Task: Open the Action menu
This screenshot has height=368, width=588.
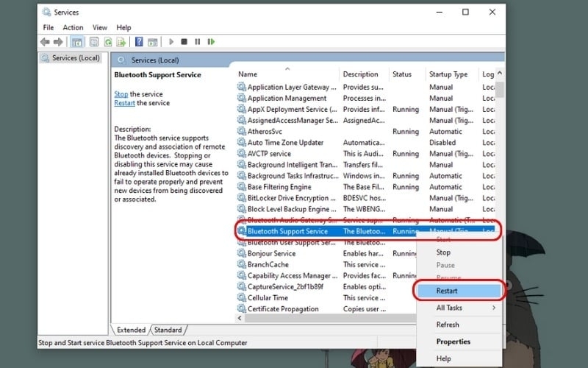Action: click(x=73, y=27)
